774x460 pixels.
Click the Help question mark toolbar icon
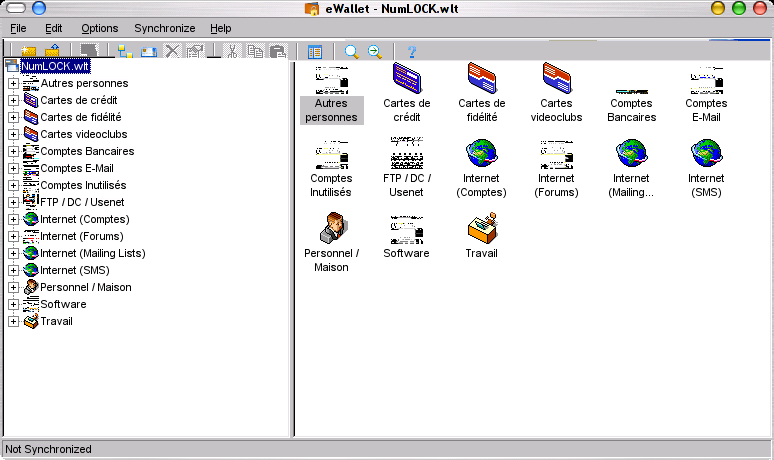411,51
